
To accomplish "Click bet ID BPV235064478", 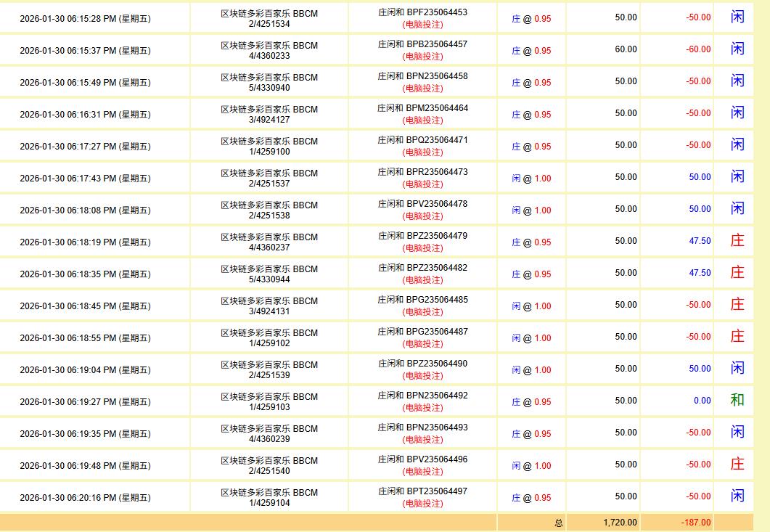I will 437,204.
